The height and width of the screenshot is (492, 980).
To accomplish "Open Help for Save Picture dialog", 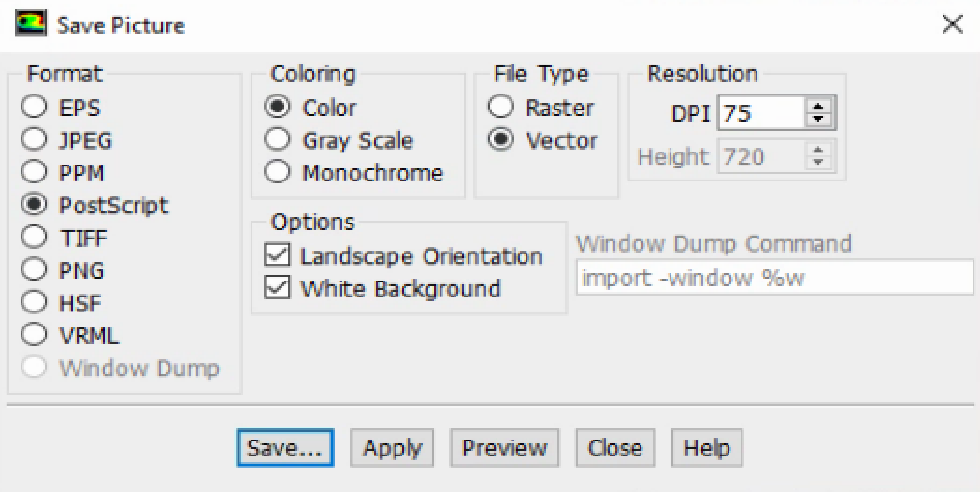I will coord(707,448).
